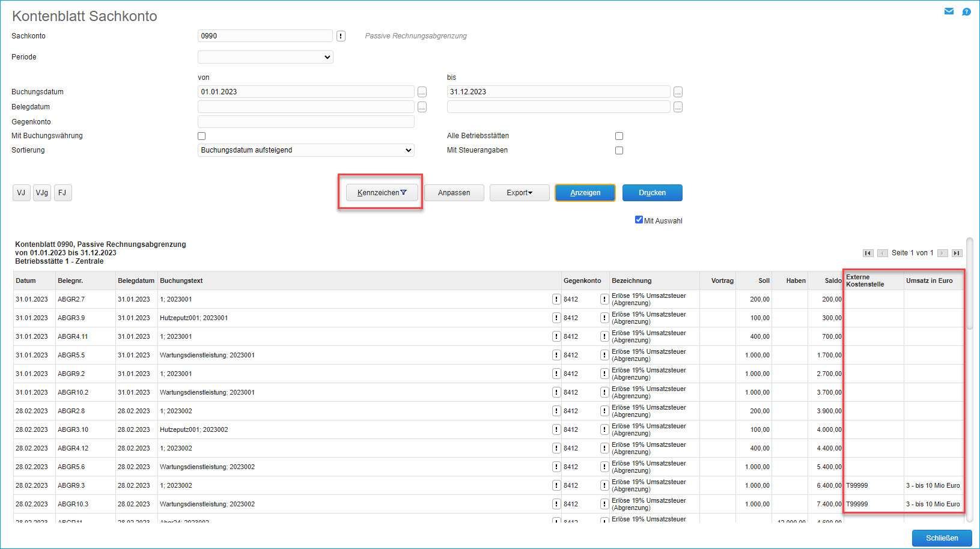
Task: Select Umsatz value in ABGR10.3 row
Action: tap(933, 504)
